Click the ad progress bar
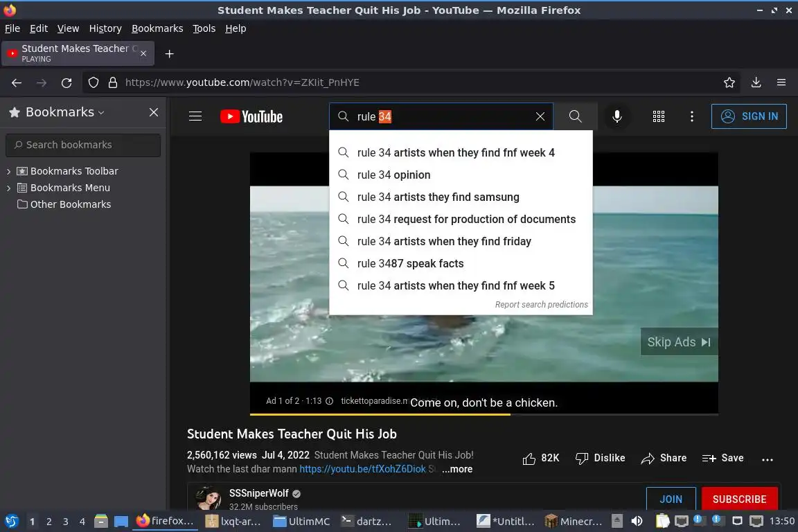Viewport: 798px width, 532px height. coord(484,414)
